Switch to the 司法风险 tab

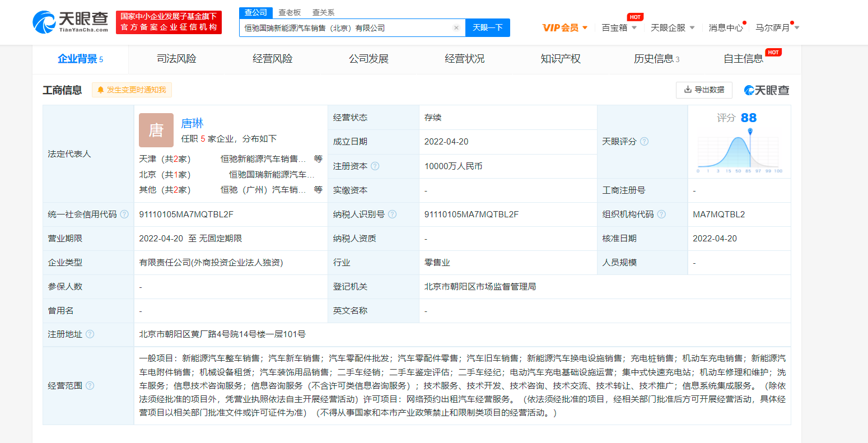point(176,59)
